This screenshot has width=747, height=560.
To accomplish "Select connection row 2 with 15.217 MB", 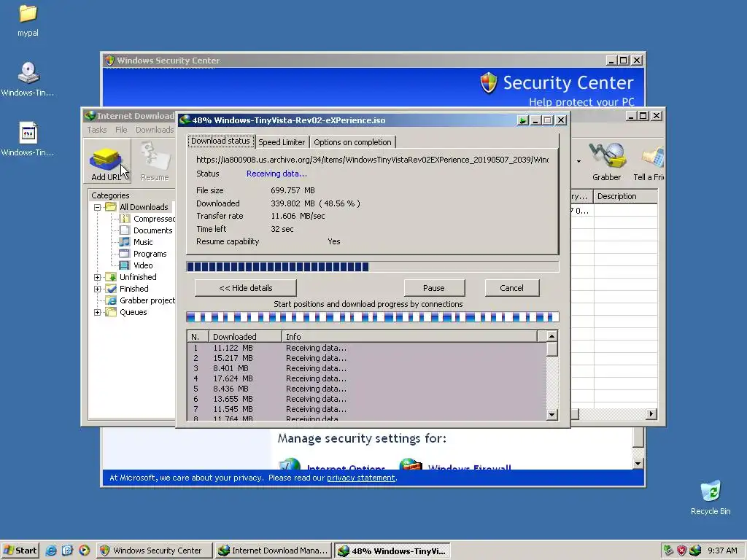I will [x=367, y=358].
